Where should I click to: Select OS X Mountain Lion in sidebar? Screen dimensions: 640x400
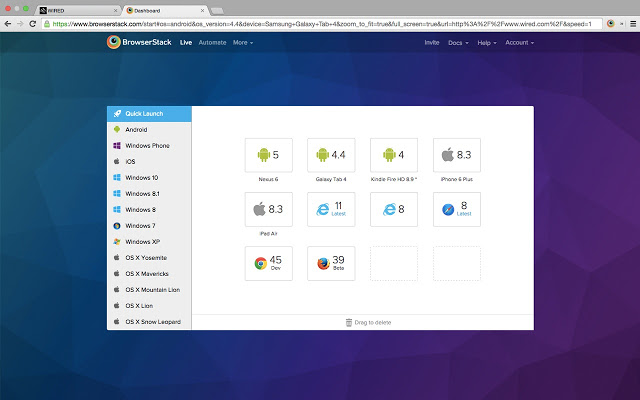click(x=149, y=289)
